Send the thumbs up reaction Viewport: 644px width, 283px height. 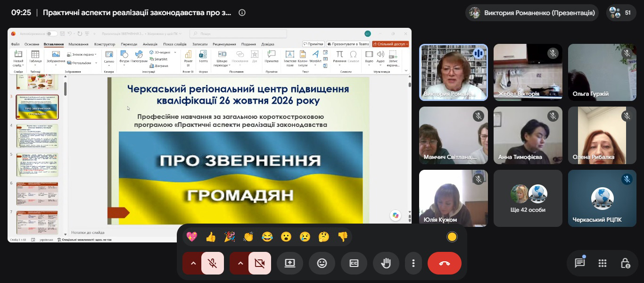pos(211,237)
